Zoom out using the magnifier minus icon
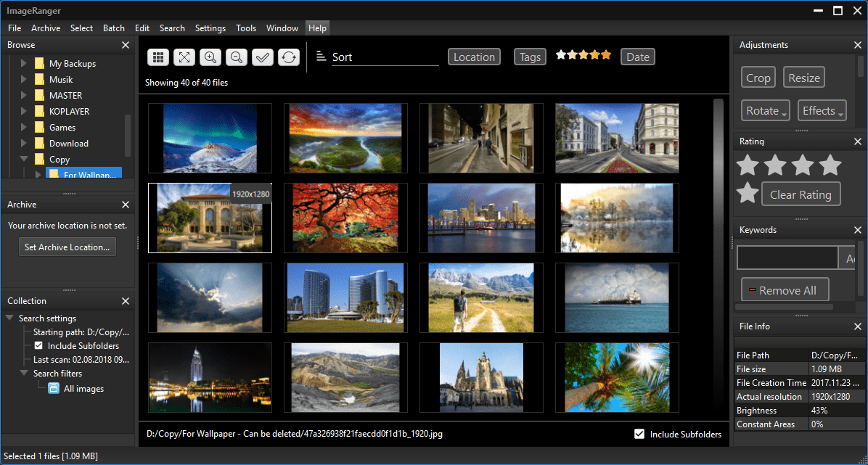 point(237,57)
